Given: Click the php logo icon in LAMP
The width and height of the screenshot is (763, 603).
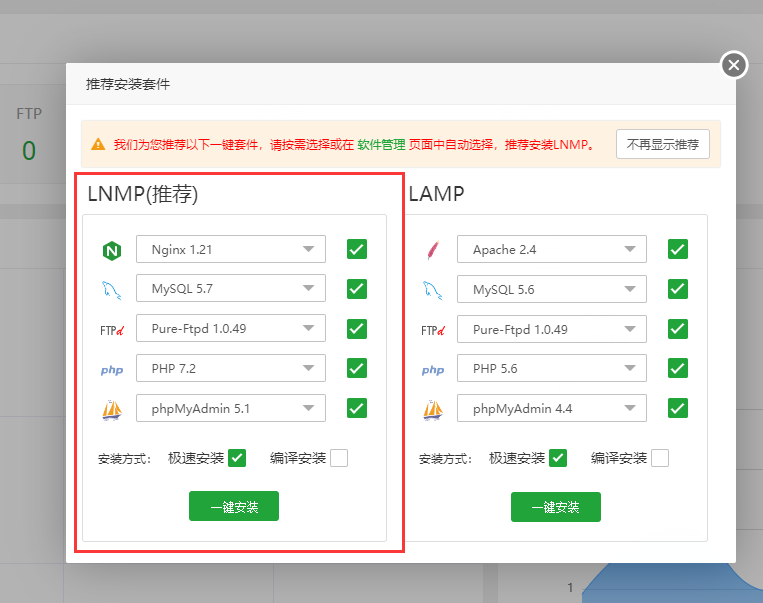Looking at the screenshot, I should 433,370.
